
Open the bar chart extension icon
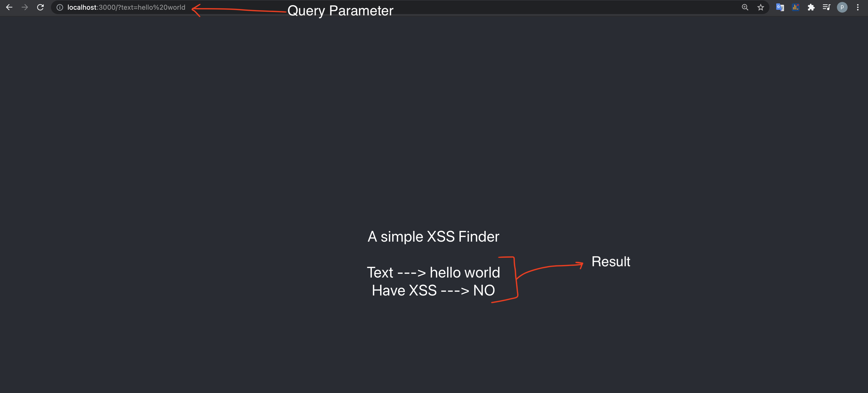click(796, 7)
